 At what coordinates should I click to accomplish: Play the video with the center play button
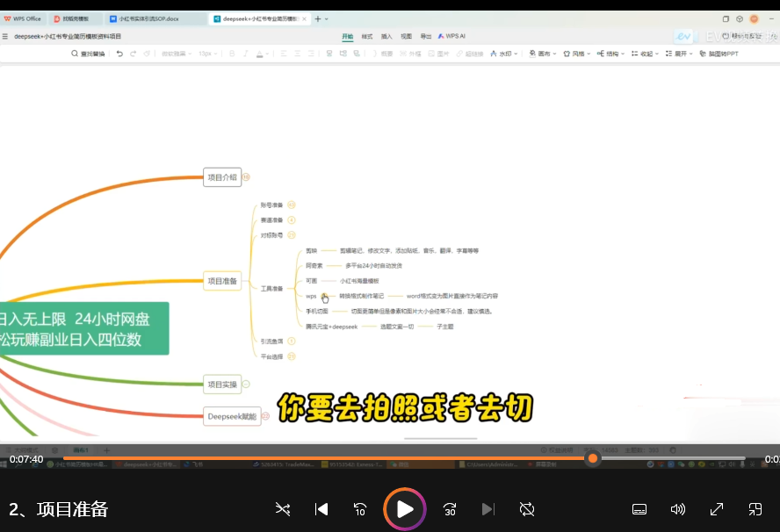[x=404, y=509]
